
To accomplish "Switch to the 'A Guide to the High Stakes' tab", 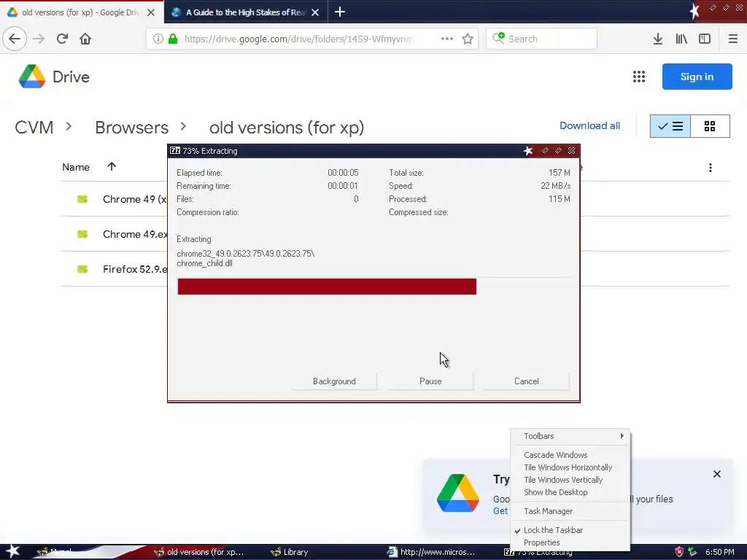I will point(246,12).
